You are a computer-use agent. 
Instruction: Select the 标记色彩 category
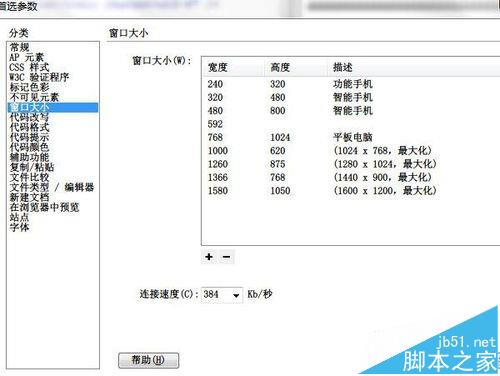point(29,87)
